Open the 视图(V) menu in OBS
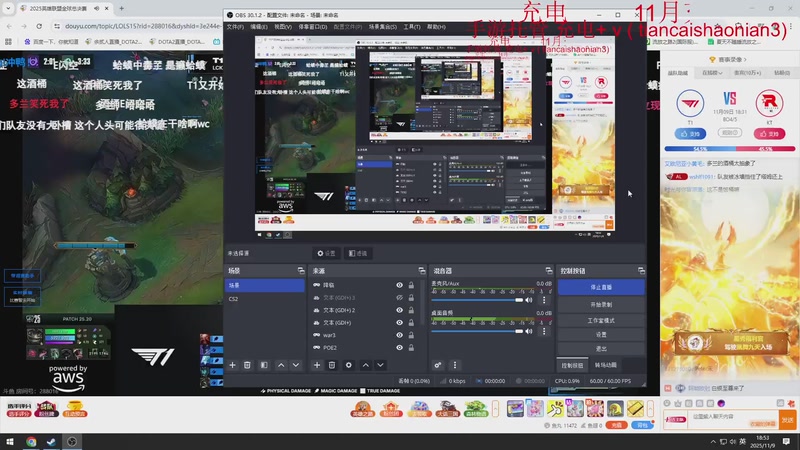This screenshot has height=450, width=800. [x=283, y=27]
